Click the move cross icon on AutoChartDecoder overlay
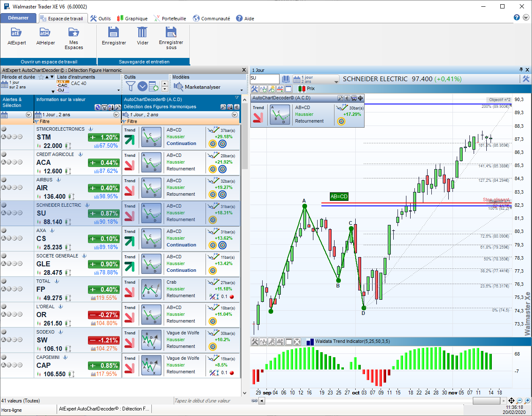Screen dimensions: 532x416 (361, 98)
